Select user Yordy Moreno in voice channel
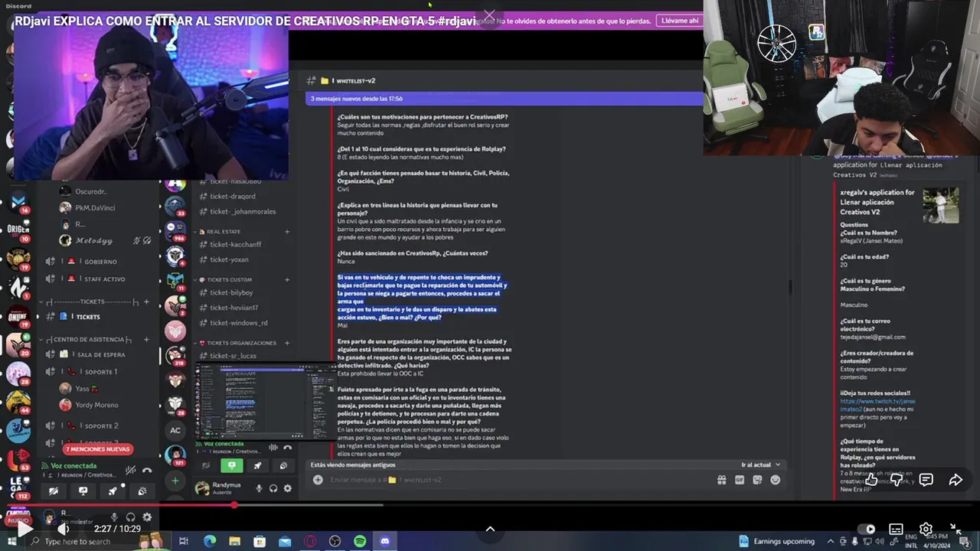This screenshot has height=551, width=980. point(96,405)
